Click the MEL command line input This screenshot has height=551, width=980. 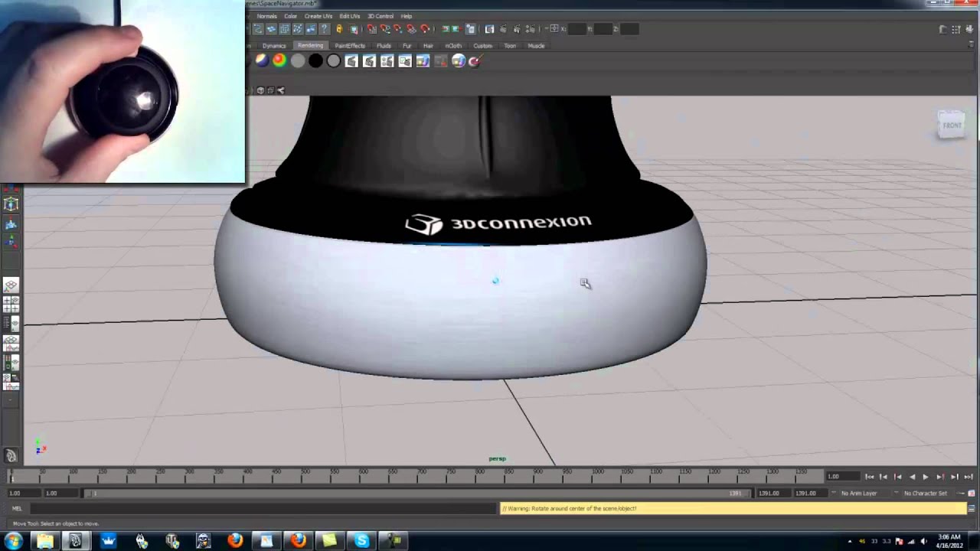pyautogui.click(x=263, y=508)
